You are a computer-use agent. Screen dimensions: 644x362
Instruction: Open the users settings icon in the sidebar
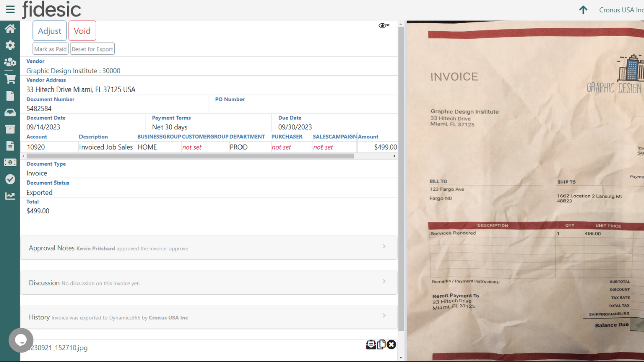[x=10, y=62]
